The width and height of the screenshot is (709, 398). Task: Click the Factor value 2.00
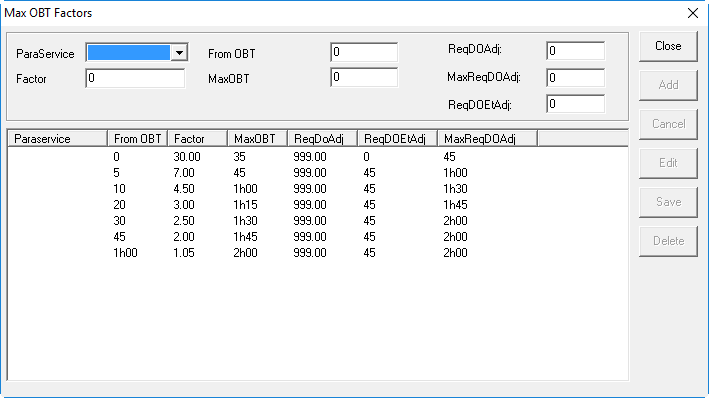coord(184,237)
